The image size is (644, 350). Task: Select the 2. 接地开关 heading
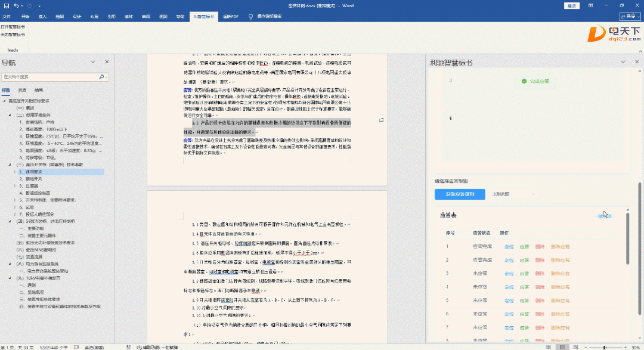pyautogui.click(x=31, y=179)
